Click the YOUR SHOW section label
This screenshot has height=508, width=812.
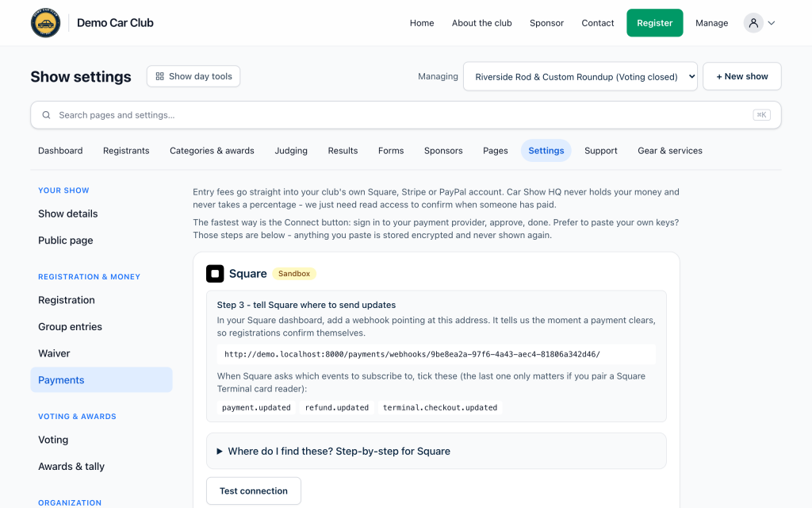coord(63,190)
